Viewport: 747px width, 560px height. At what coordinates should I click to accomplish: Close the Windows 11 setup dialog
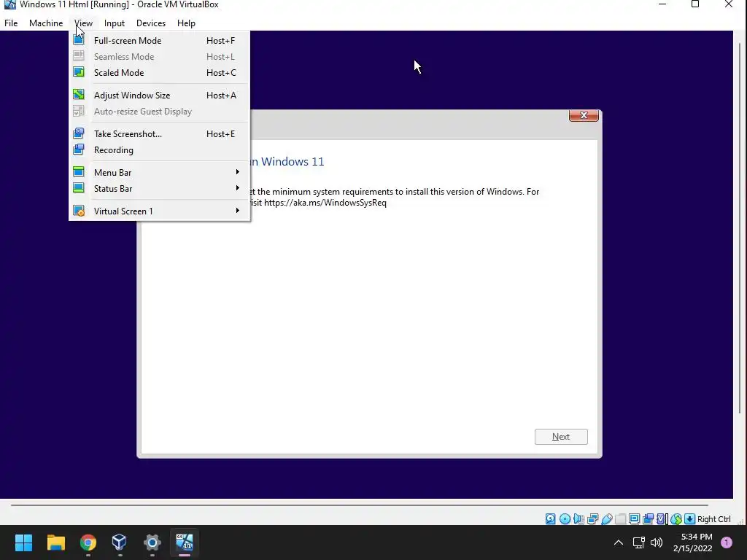click(x=584, y=115)
